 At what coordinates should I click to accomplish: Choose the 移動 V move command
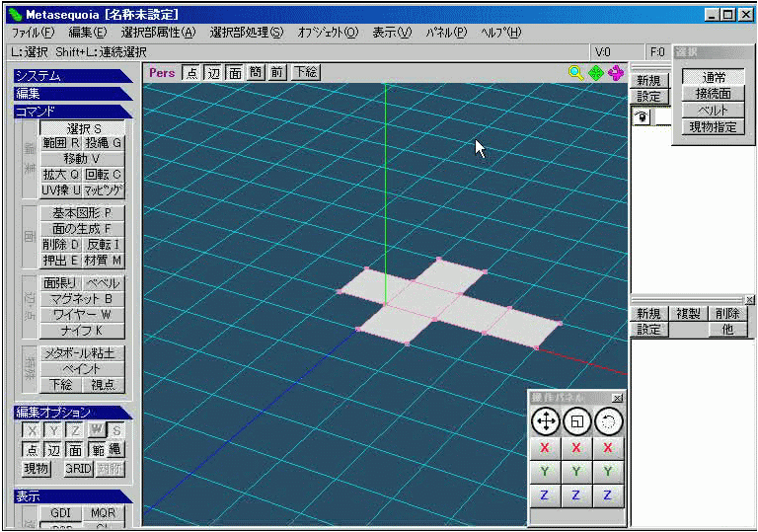click(82, 159)
